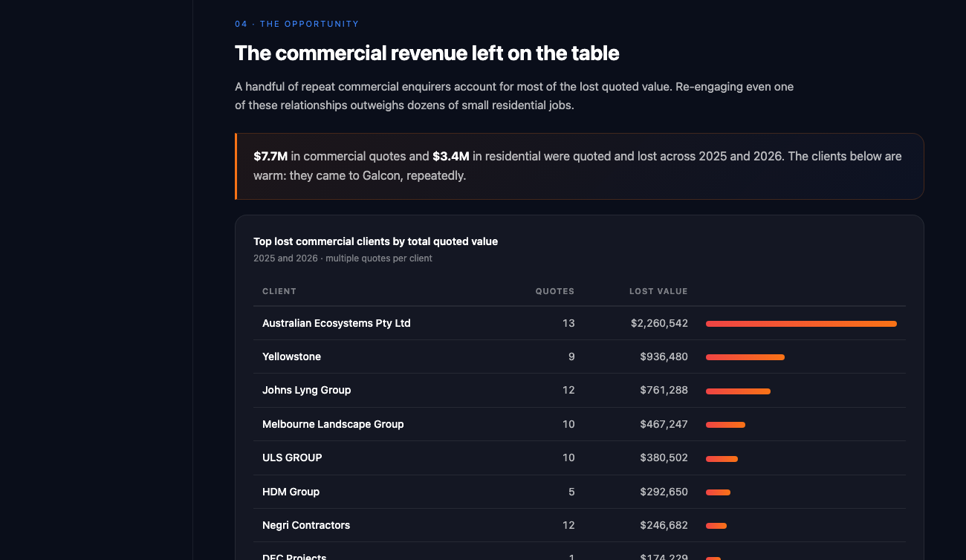Image resolution: width=966 pixels, height=560 pixels.
Task: Select the Melbourne Landscape Group client name
Action: coord(333,424)
